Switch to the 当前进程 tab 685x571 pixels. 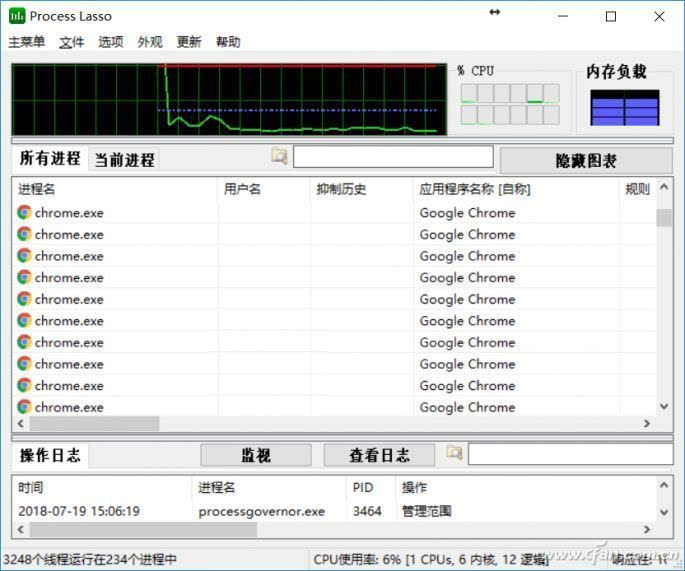(125, 160)
